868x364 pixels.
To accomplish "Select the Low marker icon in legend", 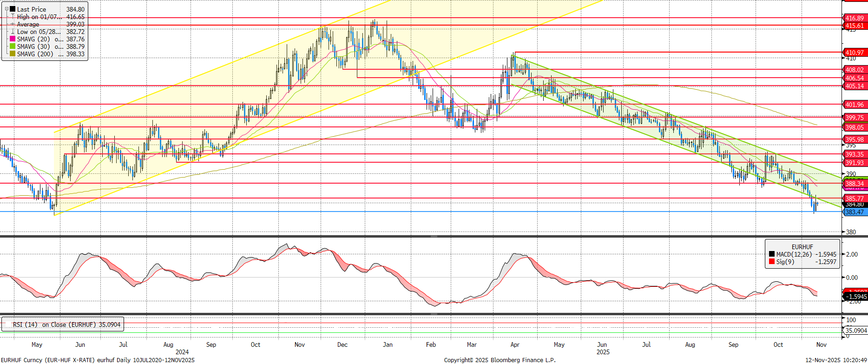I will point(13,32).
